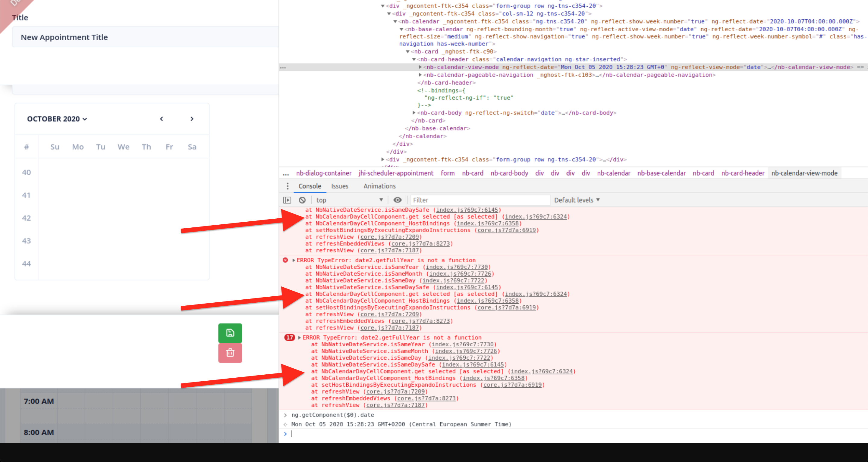Go to September using the previous month arrow

coord(162,119)
